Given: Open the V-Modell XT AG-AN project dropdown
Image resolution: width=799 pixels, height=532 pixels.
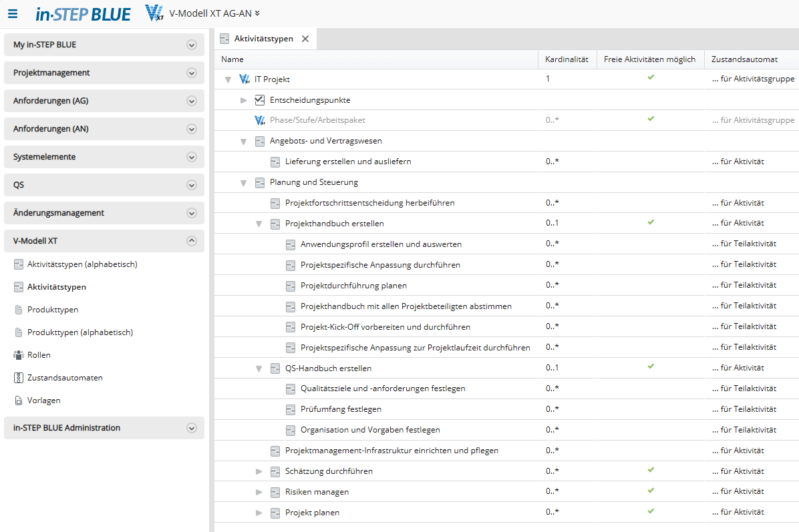Looking at the screenshot, I should (x=257, y=13).
